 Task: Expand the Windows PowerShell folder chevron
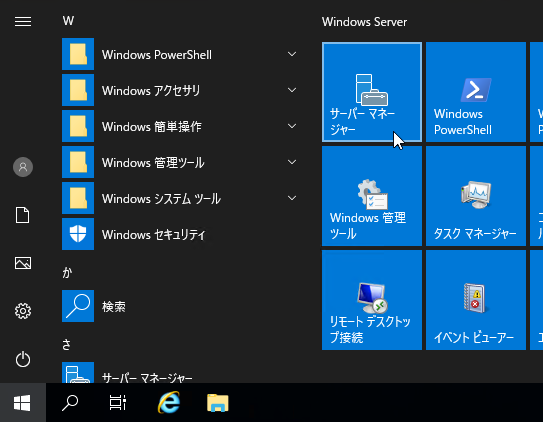292,54
